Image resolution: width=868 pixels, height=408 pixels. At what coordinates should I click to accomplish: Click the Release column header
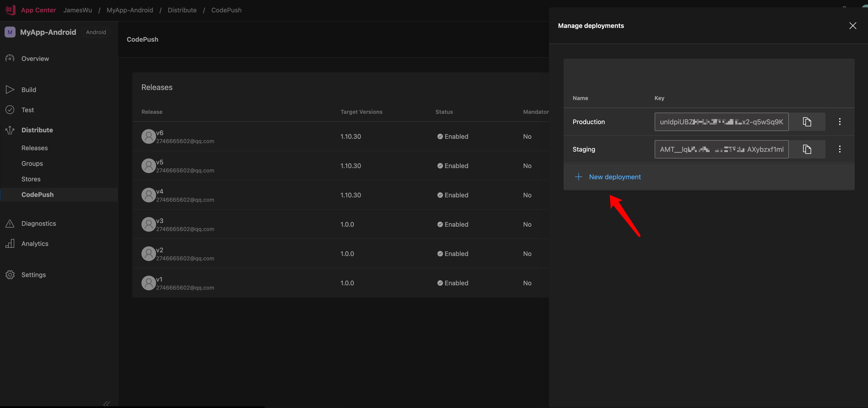(x=152, y=112)
